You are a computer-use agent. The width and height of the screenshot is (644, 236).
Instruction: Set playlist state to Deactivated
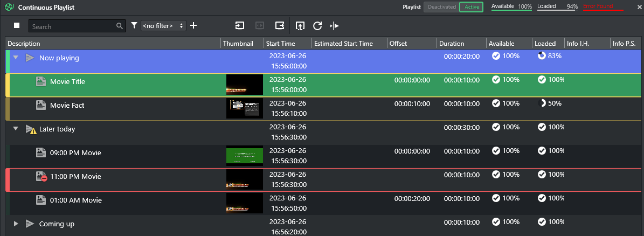pos(441,7)
